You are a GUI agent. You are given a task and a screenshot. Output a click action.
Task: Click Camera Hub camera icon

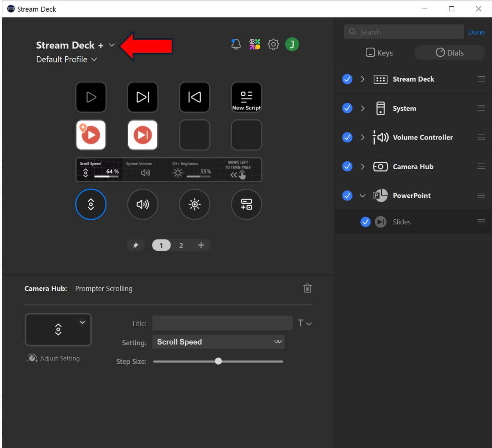point(381,167)
